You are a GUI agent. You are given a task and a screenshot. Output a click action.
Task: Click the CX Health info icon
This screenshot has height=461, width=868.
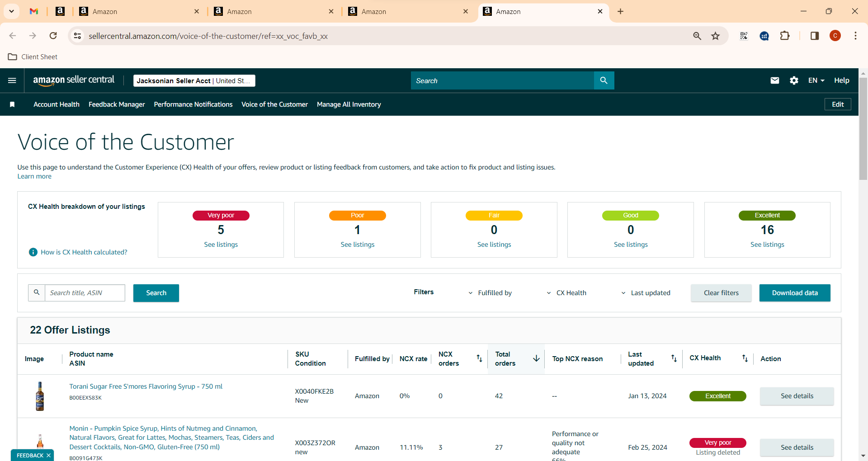pyautogui.click(x=33, y=252)
